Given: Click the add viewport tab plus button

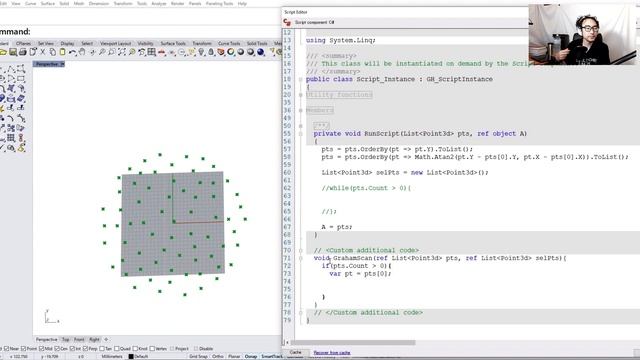Looking at the screenshot, I should click(106, 340).
